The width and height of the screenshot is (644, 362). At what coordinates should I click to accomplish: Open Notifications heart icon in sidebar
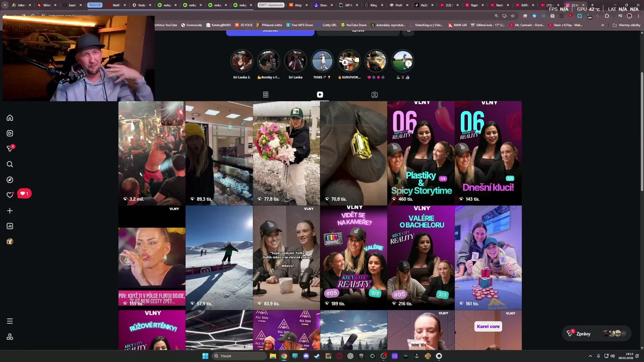point(10,195)
